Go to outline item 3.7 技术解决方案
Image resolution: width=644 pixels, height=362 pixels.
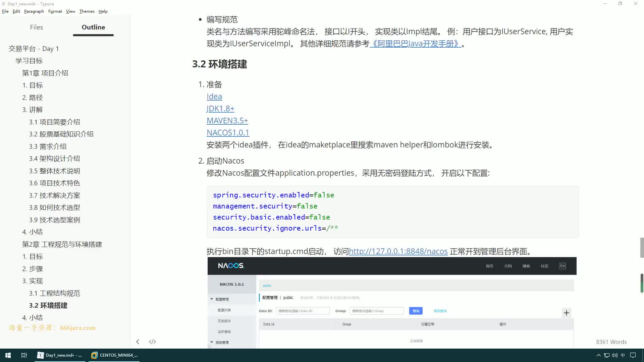point(54,195)
